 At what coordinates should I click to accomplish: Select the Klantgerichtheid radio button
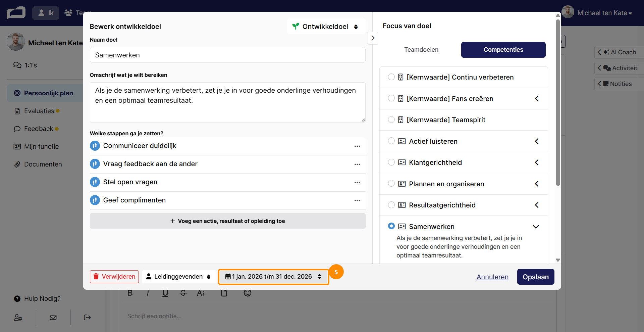[x=391, y=162]
